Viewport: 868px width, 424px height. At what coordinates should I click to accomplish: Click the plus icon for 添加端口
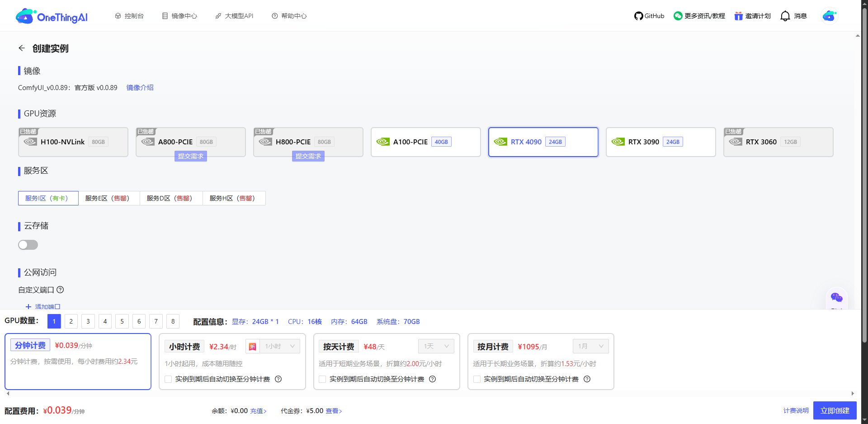(28, 307)
